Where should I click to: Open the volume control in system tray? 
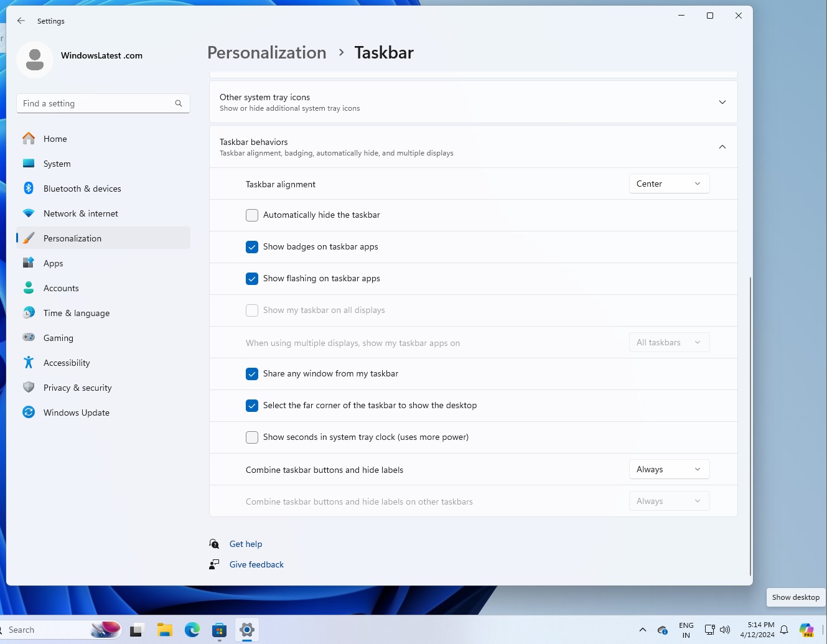(x=725, y=629)
